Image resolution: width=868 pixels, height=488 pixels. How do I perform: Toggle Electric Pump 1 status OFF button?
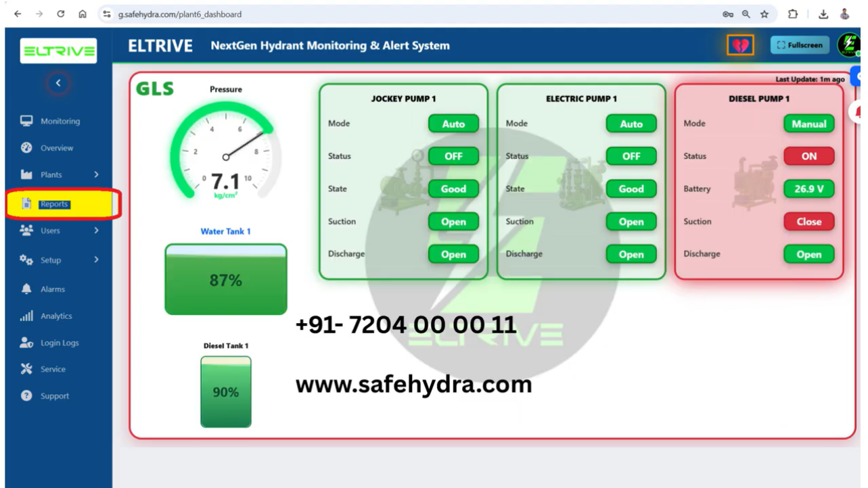pos(631,156)
